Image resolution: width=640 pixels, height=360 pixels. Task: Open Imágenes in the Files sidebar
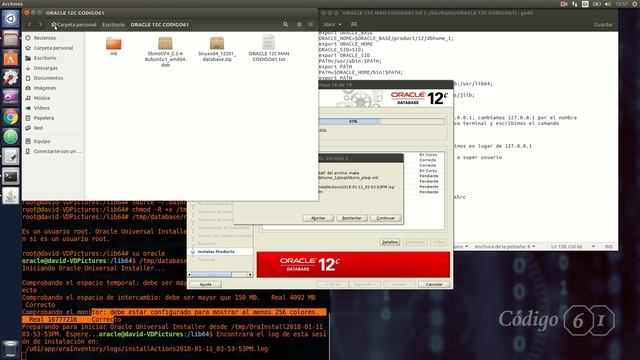tap(44, 88)
